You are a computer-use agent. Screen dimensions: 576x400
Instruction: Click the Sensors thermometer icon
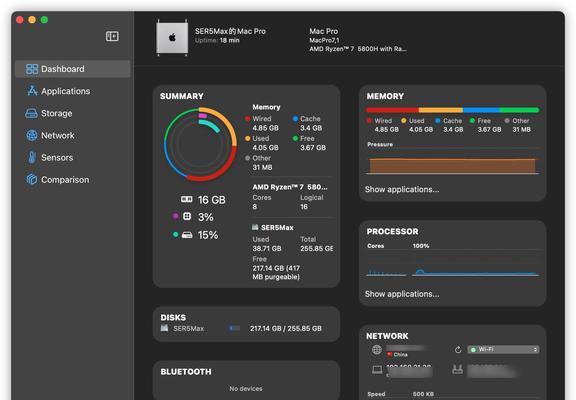pyautogui.click(x=32, y=158)
